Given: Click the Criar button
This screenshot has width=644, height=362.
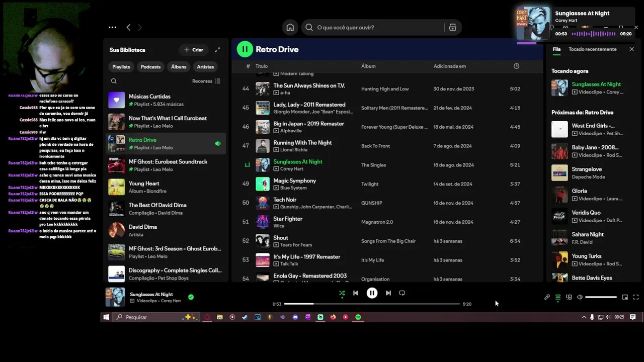Looking at the screenshot, I should point(194,50).
